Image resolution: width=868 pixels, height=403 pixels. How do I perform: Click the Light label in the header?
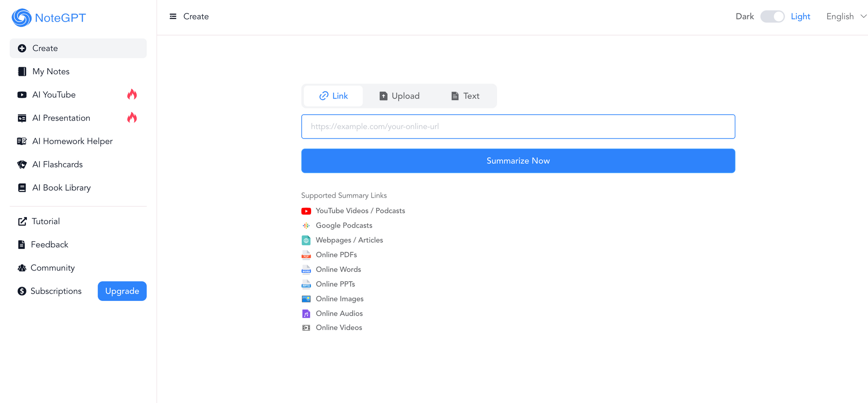[800, 17]
